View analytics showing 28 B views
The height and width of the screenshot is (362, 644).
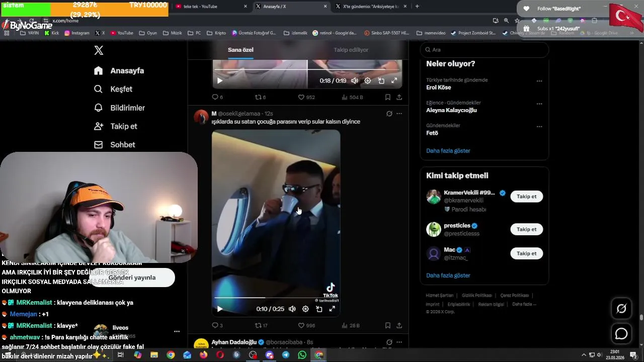click(x=350, y=325)
